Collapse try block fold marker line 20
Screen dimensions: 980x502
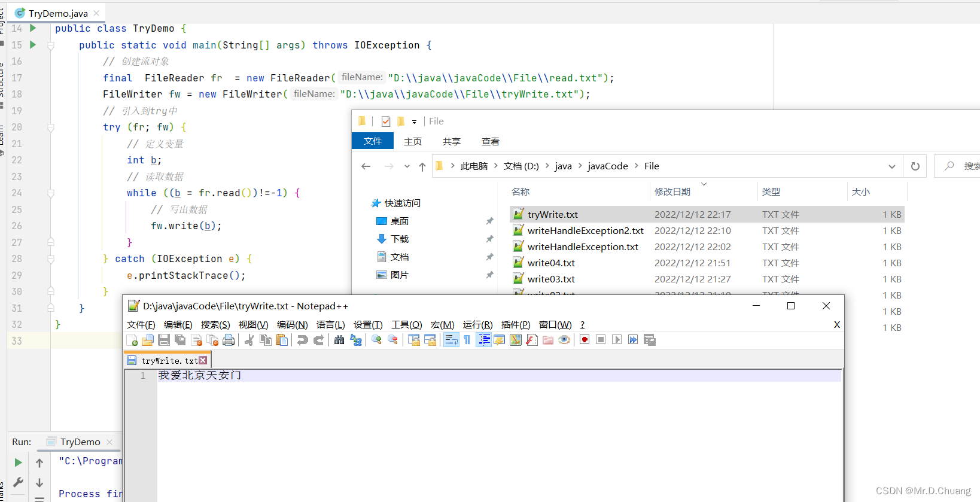point(51,127)
